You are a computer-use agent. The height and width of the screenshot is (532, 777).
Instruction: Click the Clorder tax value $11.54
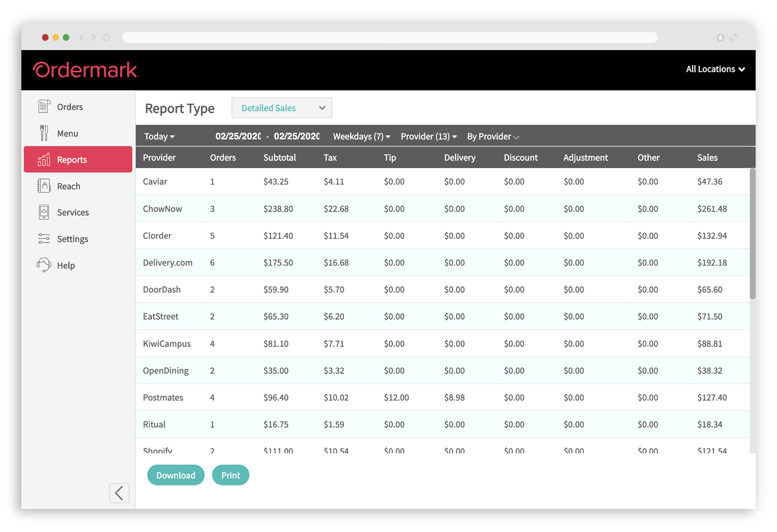click(336, 236)
